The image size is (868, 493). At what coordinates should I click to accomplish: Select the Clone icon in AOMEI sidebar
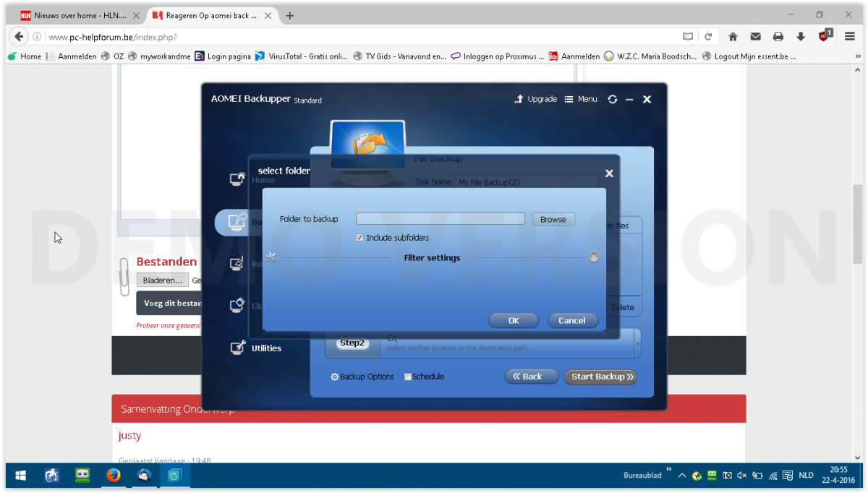click(x=237, y=306)
